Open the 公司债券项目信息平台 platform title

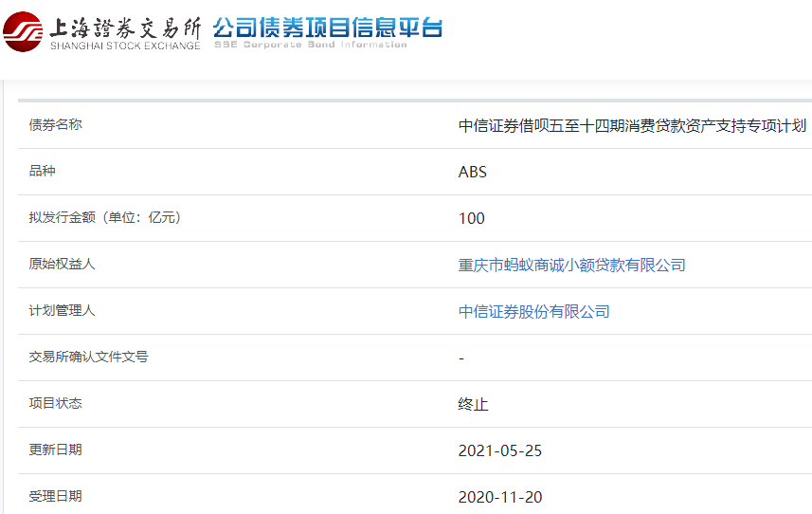click(328, 26)
